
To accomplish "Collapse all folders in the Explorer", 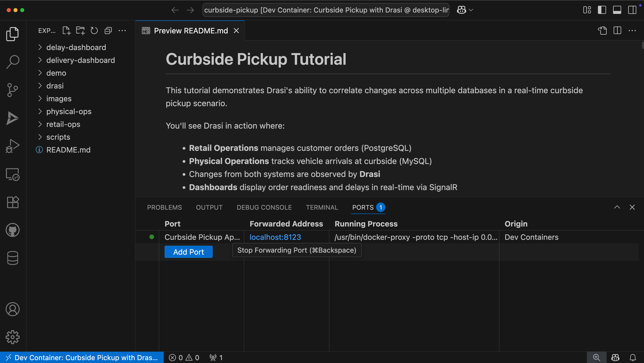I will [108, 30].
